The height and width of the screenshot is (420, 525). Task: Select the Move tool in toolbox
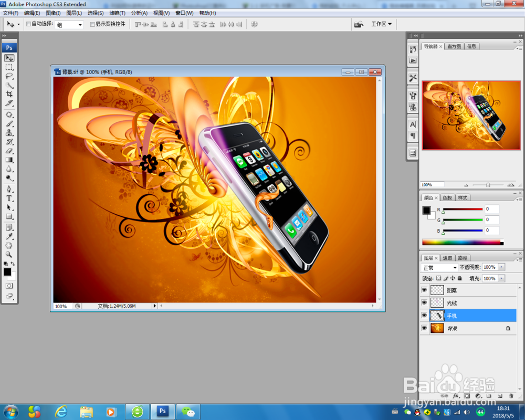point(9,58)
